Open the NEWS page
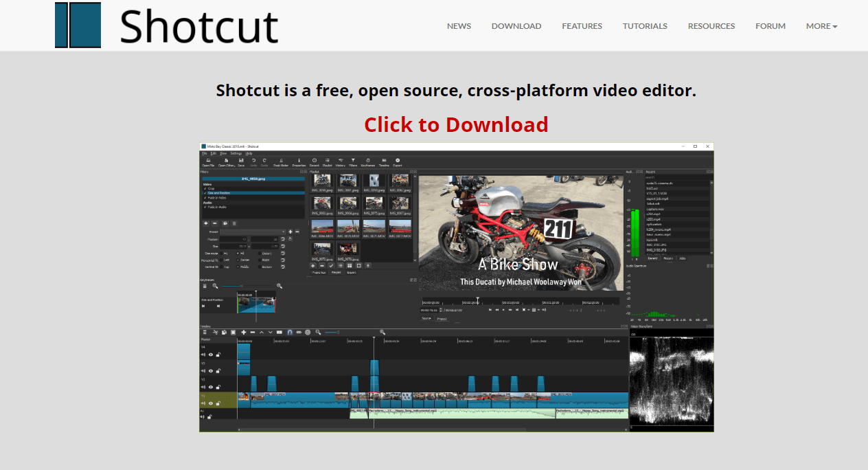This screenshot has height=470, width=868. click(x=459, y=26)
